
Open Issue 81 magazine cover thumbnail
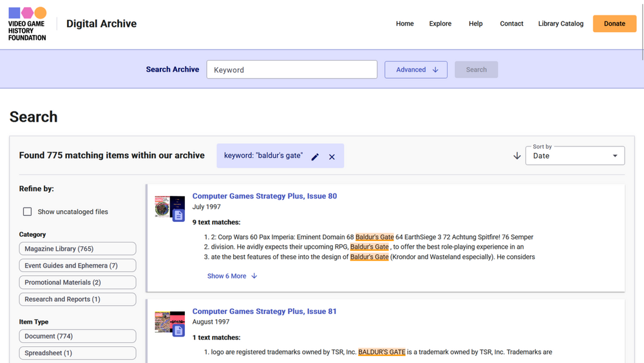(x=163, y=321)
